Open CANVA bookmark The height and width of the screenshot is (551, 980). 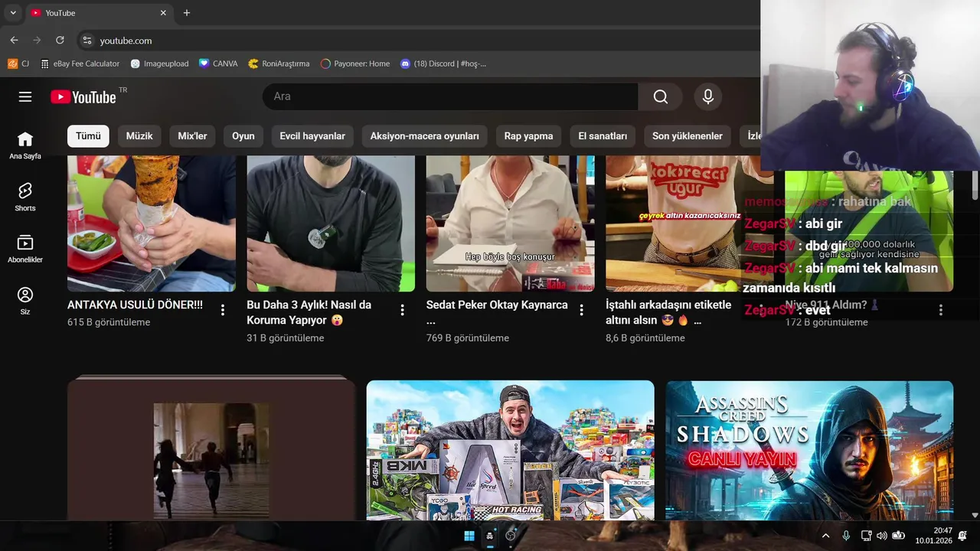[x=218, y=64]
